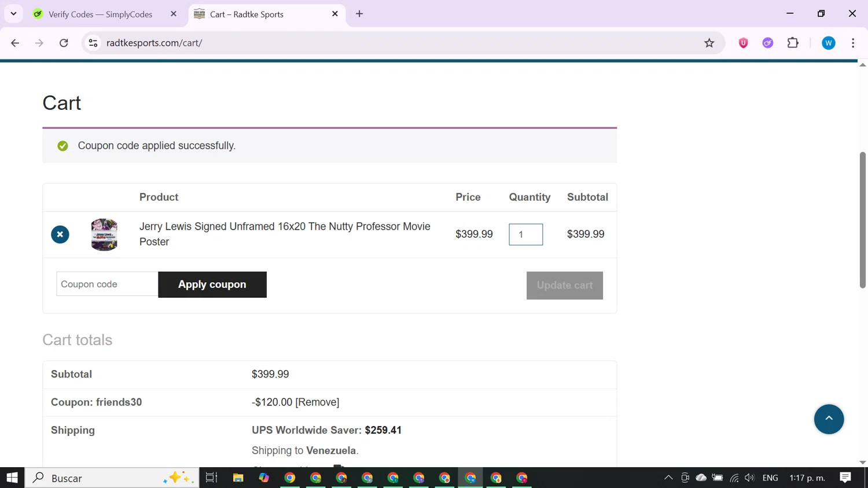Click the Coupon code applied successfully message
The image size is (868, 488).
click(x=157, y=146)
